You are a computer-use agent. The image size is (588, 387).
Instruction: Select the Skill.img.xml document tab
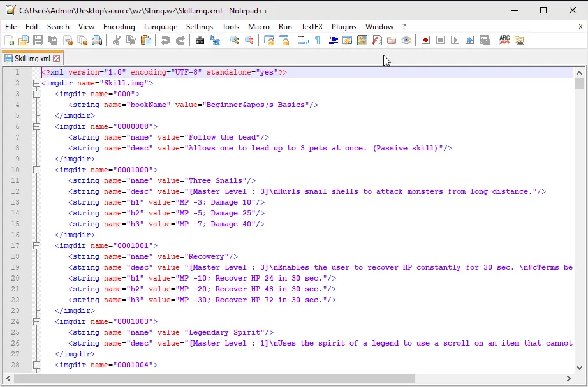(x=33, y=59)
